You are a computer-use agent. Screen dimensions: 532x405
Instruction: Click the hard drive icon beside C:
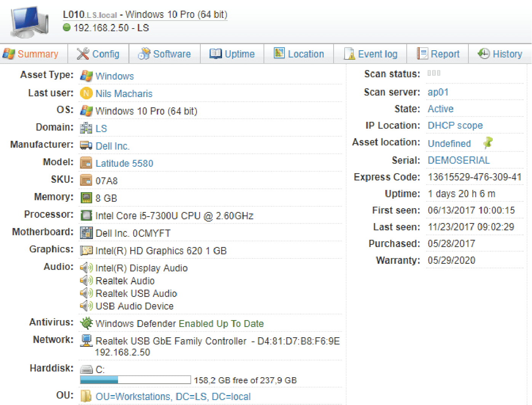coord(86,369)
